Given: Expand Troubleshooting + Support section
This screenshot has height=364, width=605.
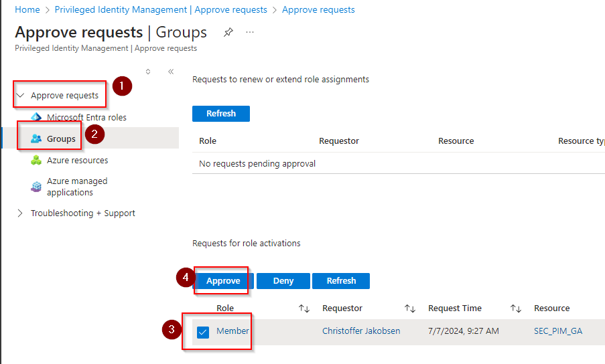Looking at the screenshot, I should [x=20, y=213].
